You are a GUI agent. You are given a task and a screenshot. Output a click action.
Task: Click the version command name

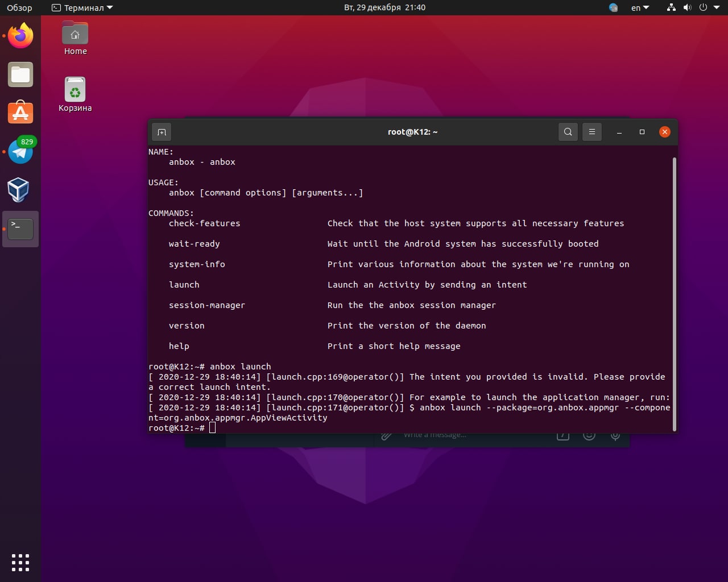click(187, 326)
